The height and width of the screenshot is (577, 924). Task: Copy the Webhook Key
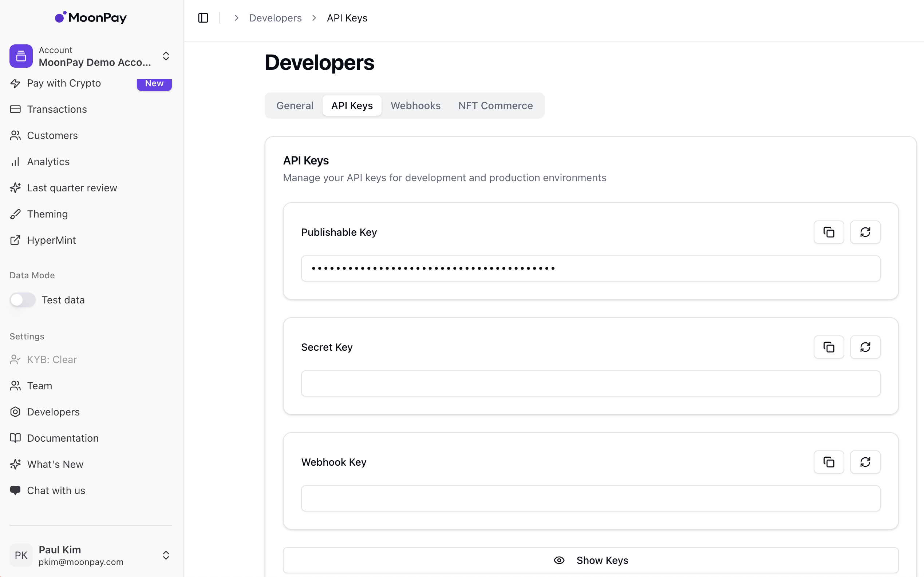(x=829, y=462)
